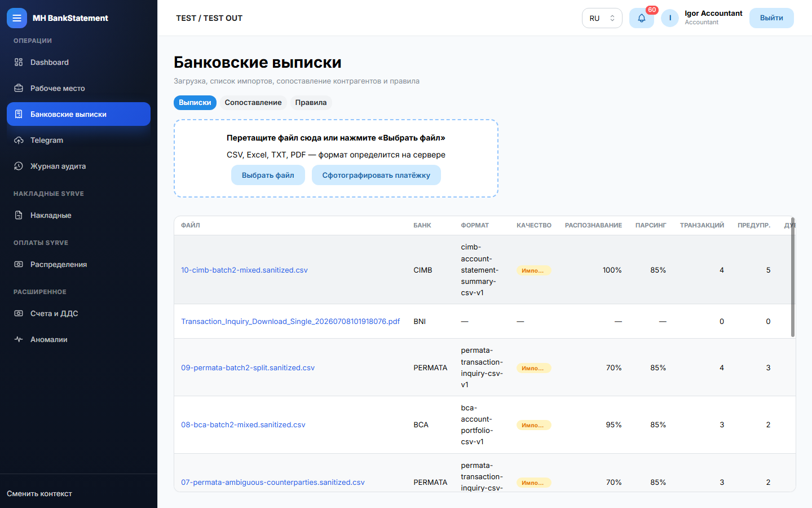Click the Банковские выписки document icon
The width and height of the screenshot is (812, 508).
[x=19, y=114]
